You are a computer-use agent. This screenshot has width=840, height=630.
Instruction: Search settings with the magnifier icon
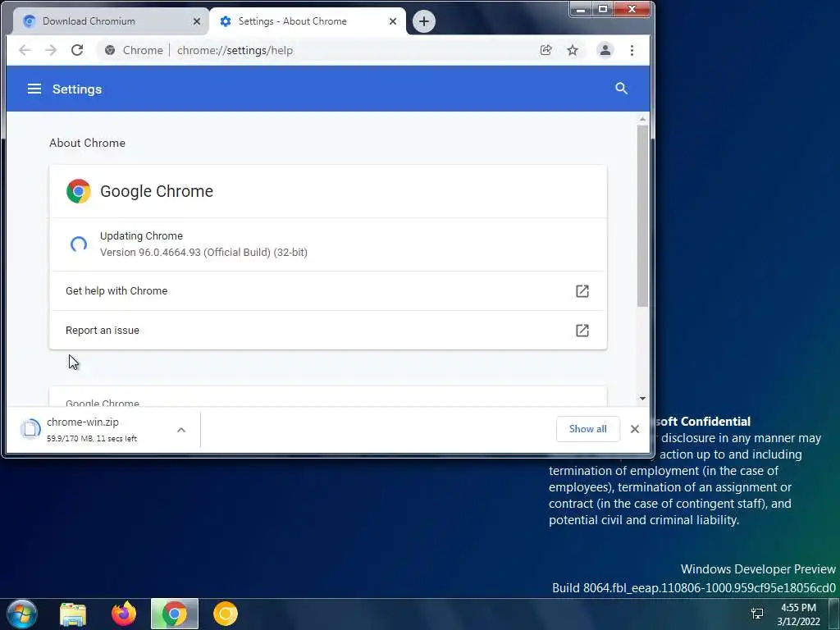[621, 89]
